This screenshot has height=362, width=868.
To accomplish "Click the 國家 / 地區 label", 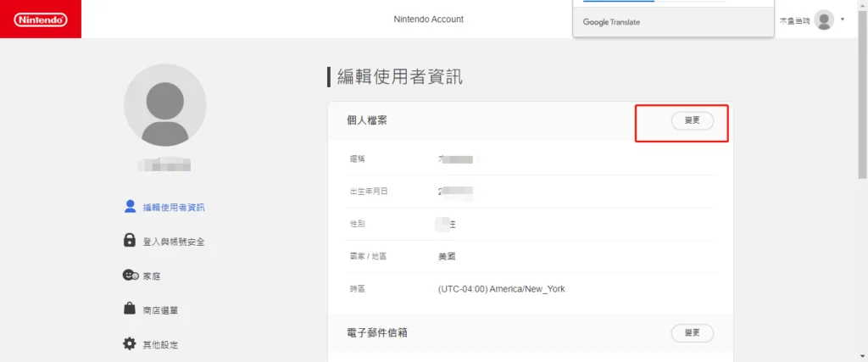I will (368, 257).
